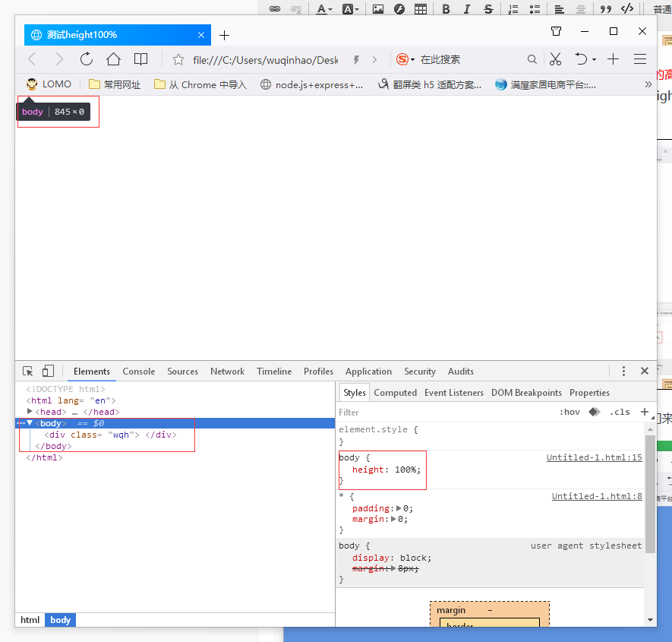This screenshot has height=642, width=672.
Task: Expand the head element node
Action: [30, 412]
